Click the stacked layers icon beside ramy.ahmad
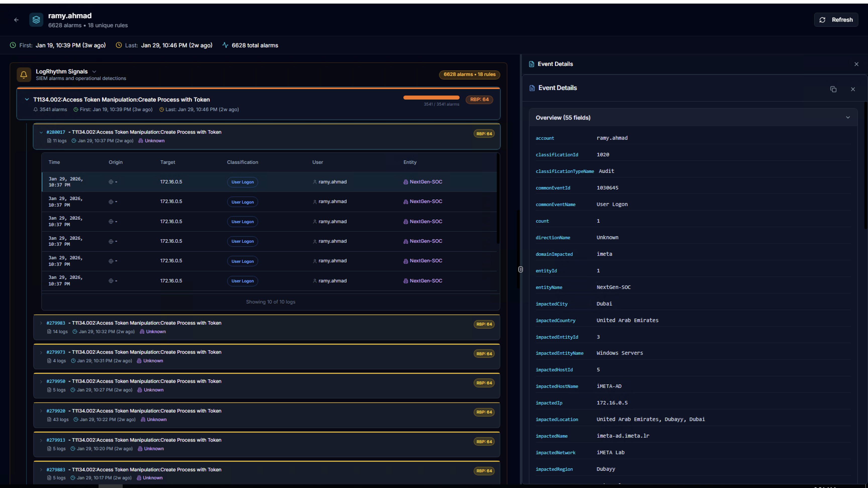868x488 pixels. tap(36, 20)
